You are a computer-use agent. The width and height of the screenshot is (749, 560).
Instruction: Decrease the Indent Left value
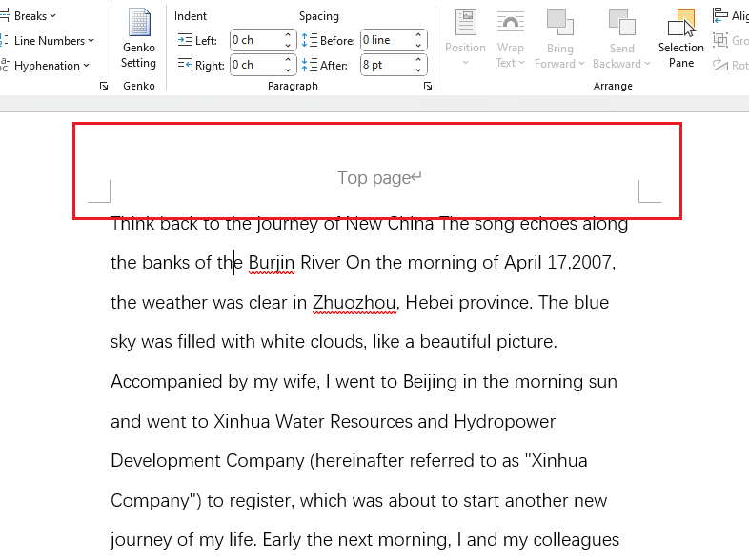288,46
